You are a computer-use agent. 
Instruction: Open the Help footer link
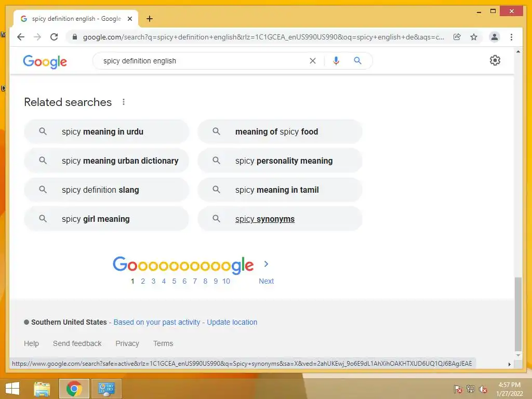(31, 344)
